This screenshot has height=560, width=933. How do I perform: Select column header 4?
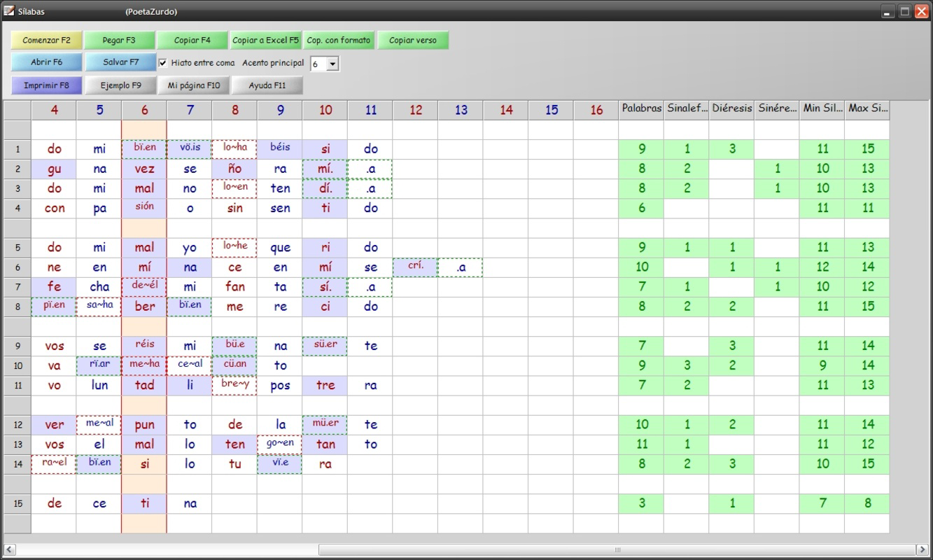coord(54,110)
